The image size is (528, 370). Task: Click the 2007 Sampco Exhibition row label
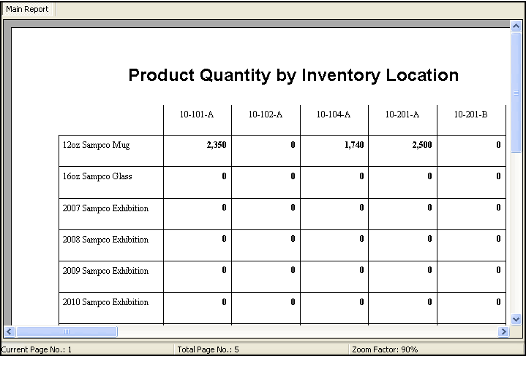105,208
